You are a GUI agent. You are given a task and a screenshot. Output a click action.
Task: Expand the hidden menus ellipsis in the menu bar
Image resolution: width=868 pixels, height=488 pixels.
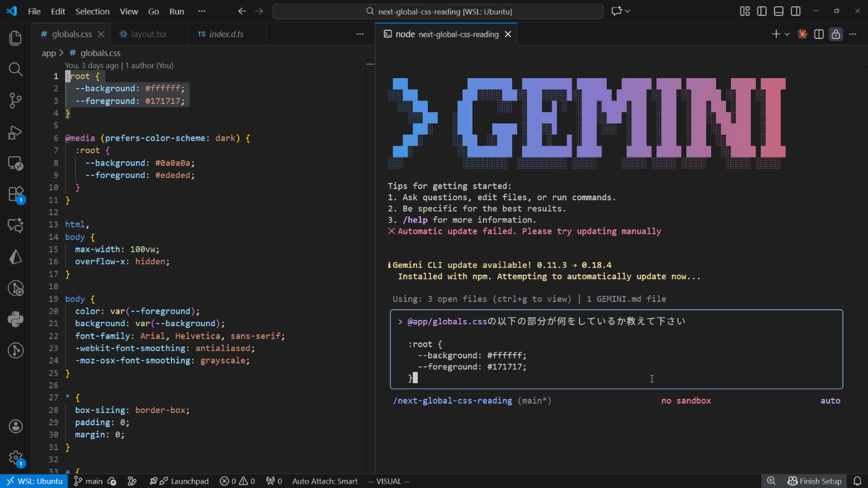[x=201, y=11]
